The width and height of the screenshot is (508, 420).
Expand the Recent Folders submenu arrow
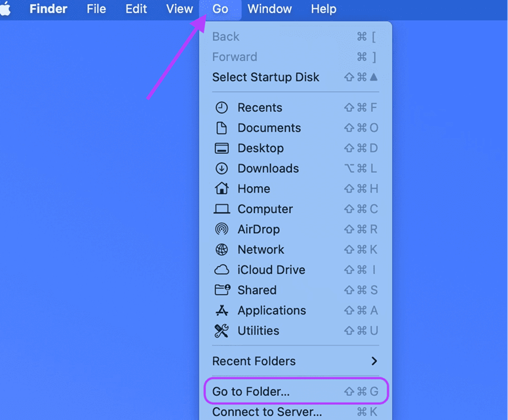[x=374, y=361]
